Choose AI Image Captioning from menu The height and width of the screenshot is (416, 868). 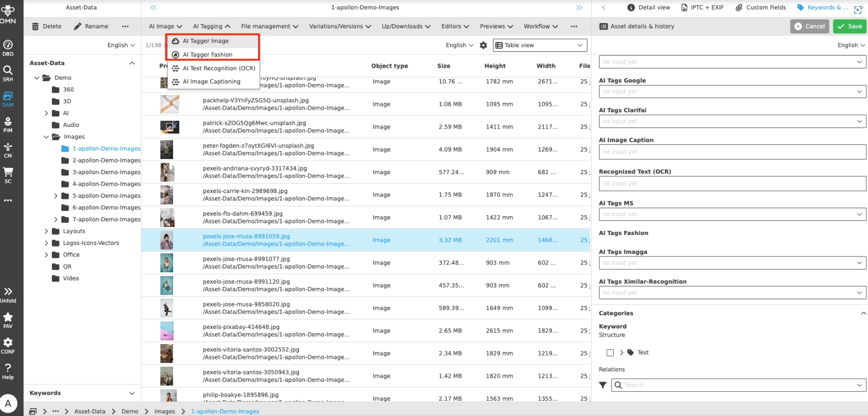[x=211, y=82]
